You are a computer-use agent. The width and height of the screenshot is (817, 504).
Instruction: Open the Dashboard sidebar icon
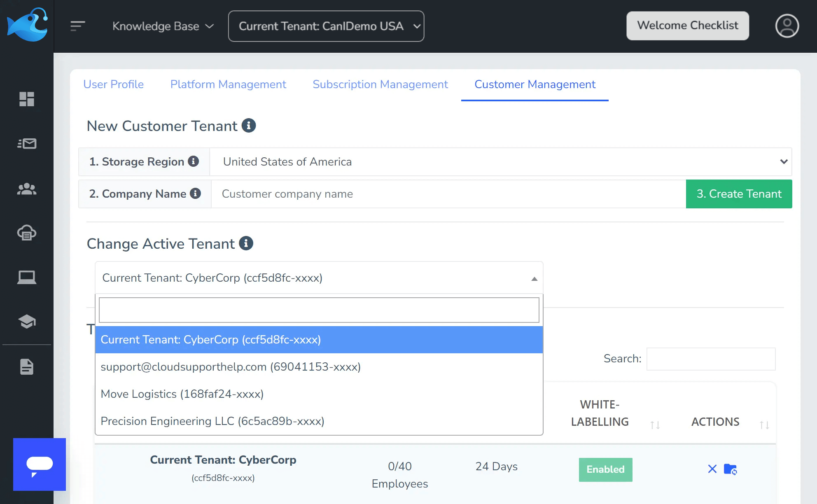tap(26, 99)
